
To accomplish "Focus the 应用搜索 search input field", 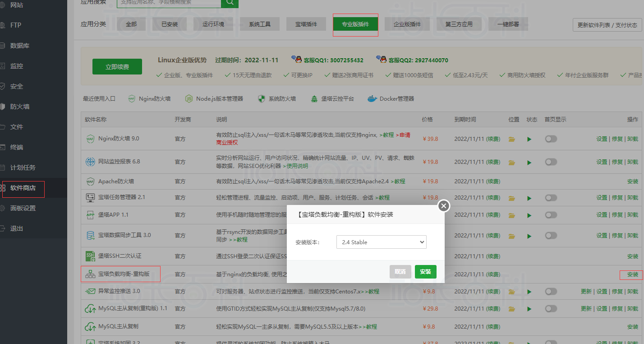I will (x=169, y=3).
